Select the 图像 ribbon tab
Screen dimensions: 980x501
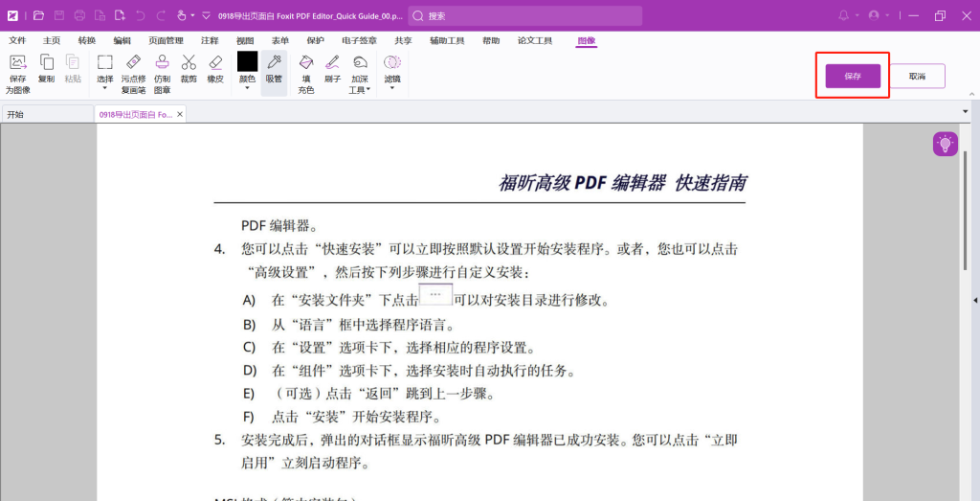click(x=587, y=40)
